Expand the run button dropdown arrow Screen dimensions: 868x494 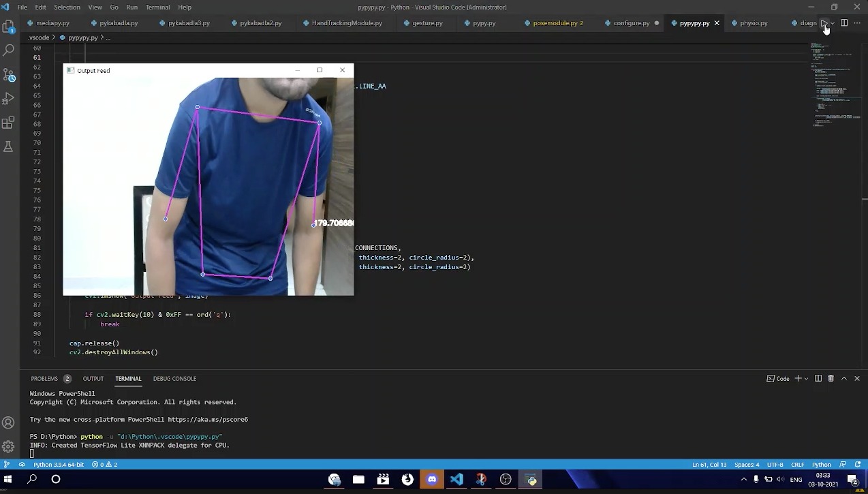pyautogui.click(x=833, y=24)
